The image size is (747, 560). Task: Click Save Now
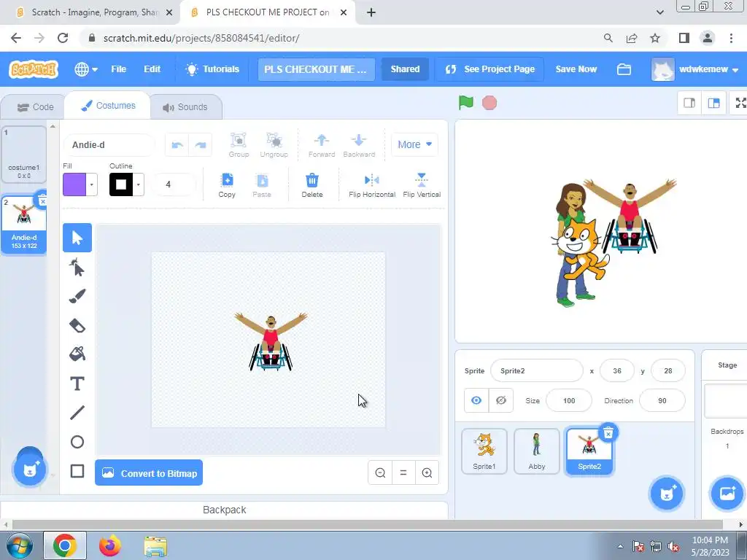576,69
